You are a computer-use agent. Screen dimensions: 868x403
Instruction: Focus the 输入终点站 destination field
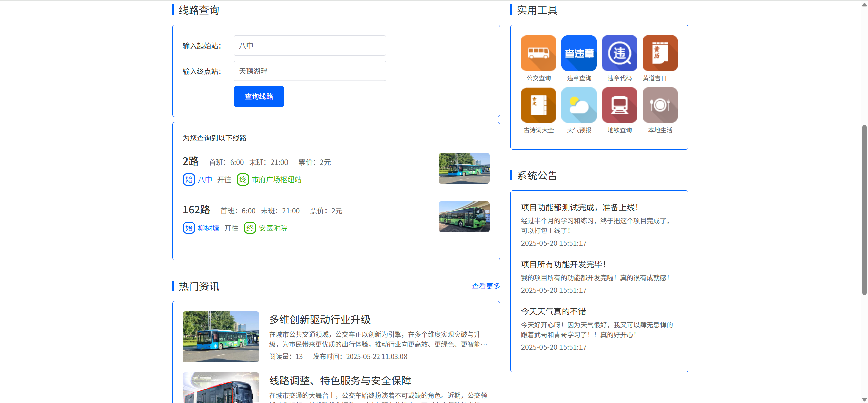pos(310,71)
